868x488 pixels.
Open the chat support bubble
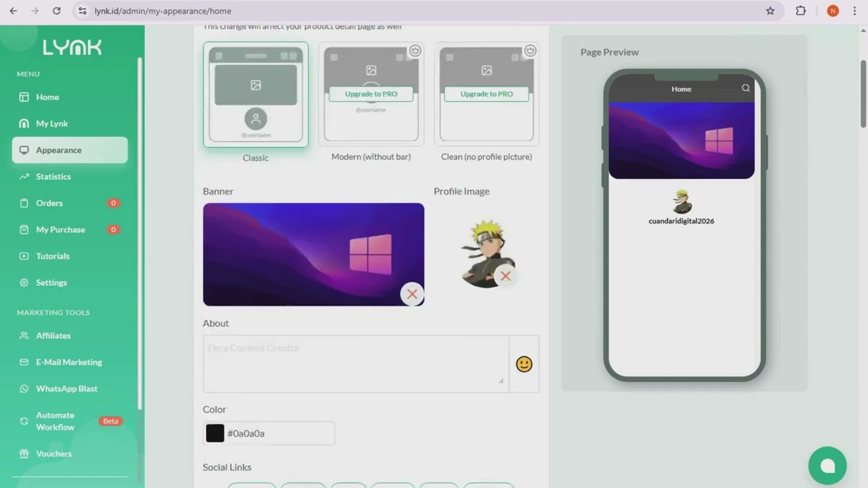[827, 466]
